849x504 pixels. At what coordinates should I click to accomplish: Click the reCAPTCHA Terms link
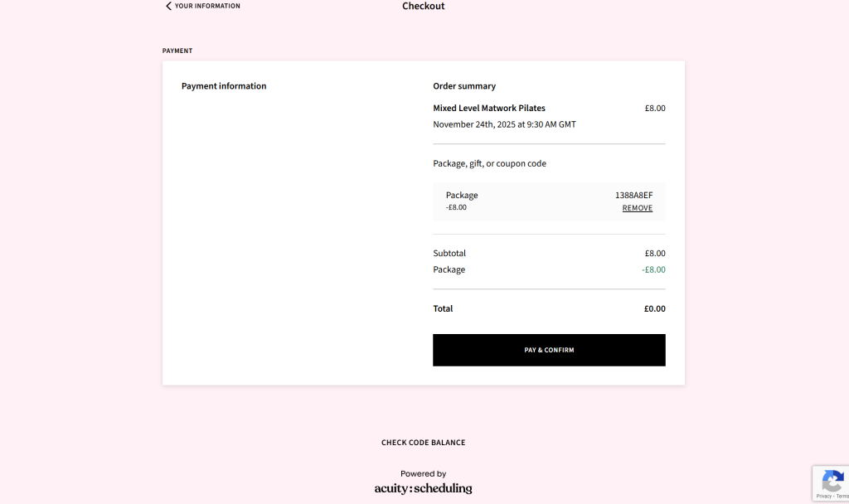point(842,496)
